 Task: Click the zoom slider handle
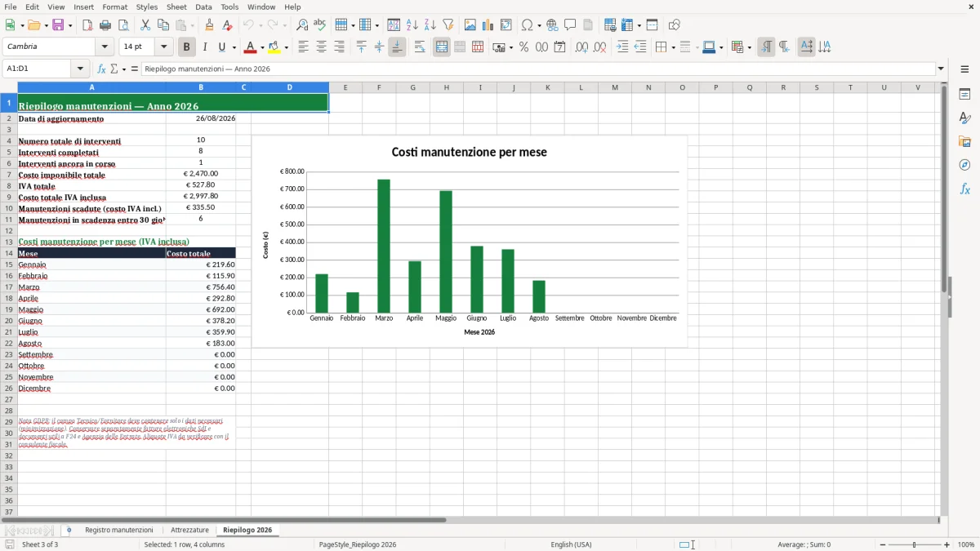(914, 544)
